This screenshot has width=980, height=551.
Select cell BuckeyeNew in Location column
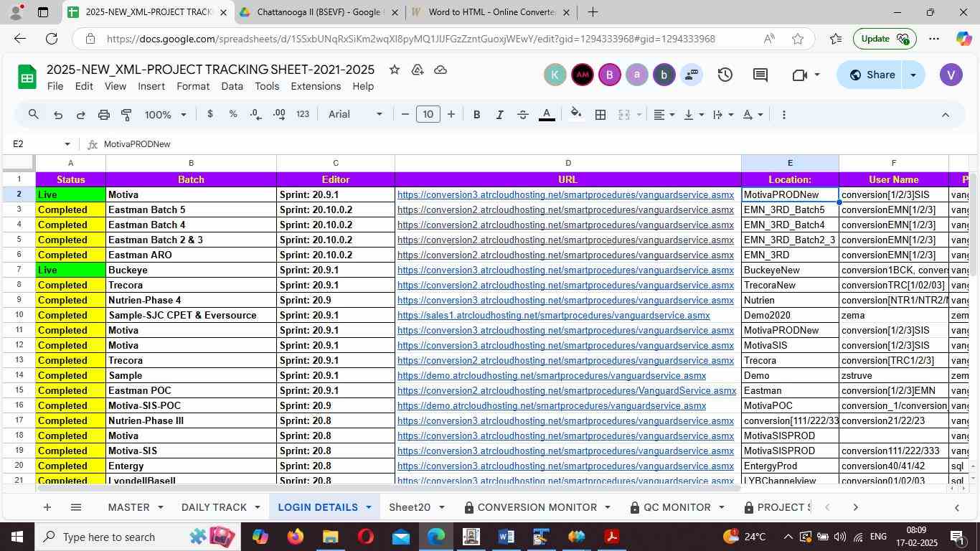point(790,270)
